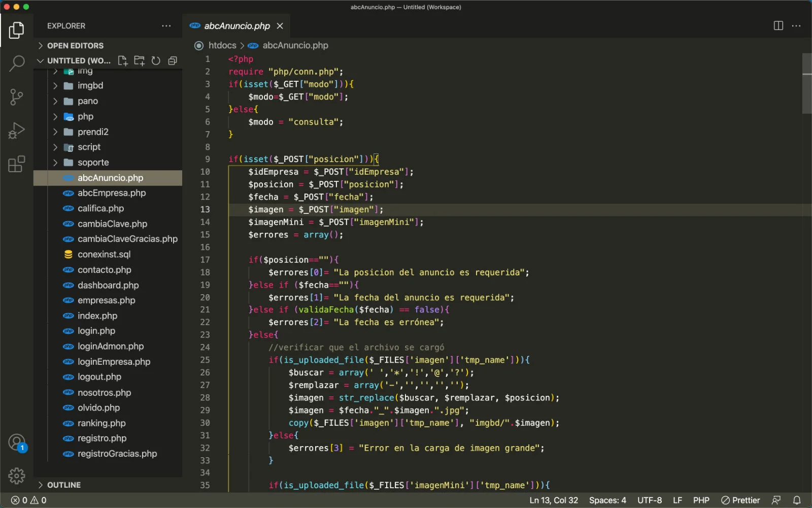This screenshot has width=812, height=508.
Task: Open dashboard.php from the file list
Action: [108, 285]
